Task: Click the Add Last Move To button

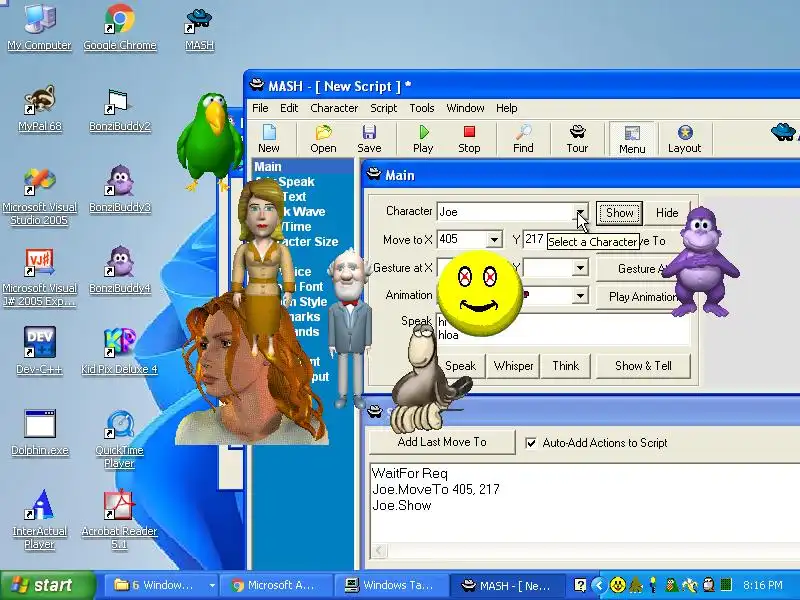Action: click(442, 442)
